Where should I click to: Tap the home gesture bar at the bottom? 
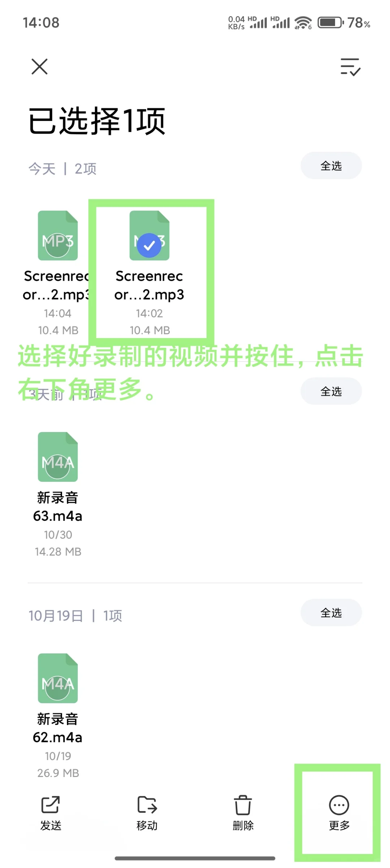pos(195,858)
